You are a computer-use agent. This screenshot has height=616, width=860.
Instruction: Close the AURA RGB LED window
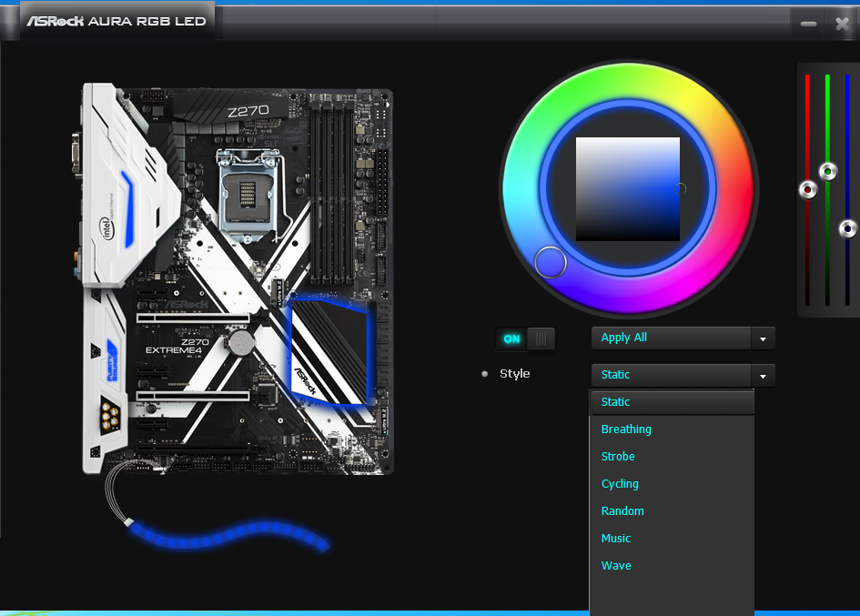tap(842, 24)
